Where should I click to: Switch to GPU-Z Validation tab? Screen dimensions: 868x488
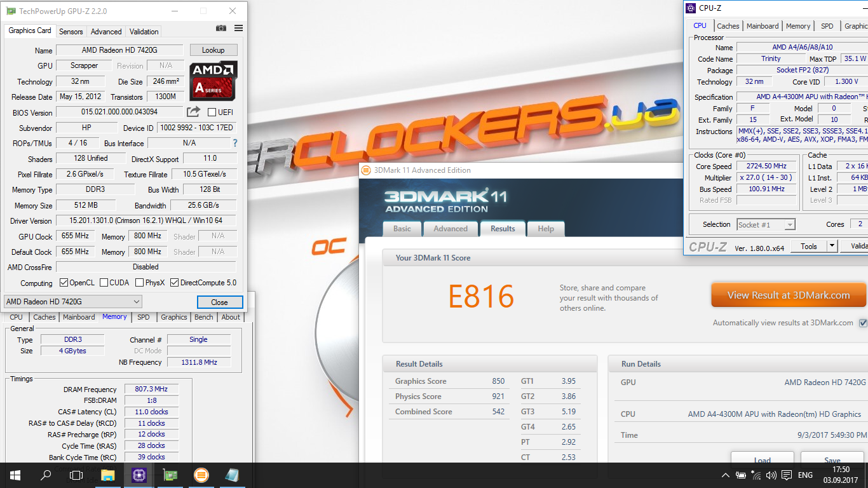pos(144,31)
